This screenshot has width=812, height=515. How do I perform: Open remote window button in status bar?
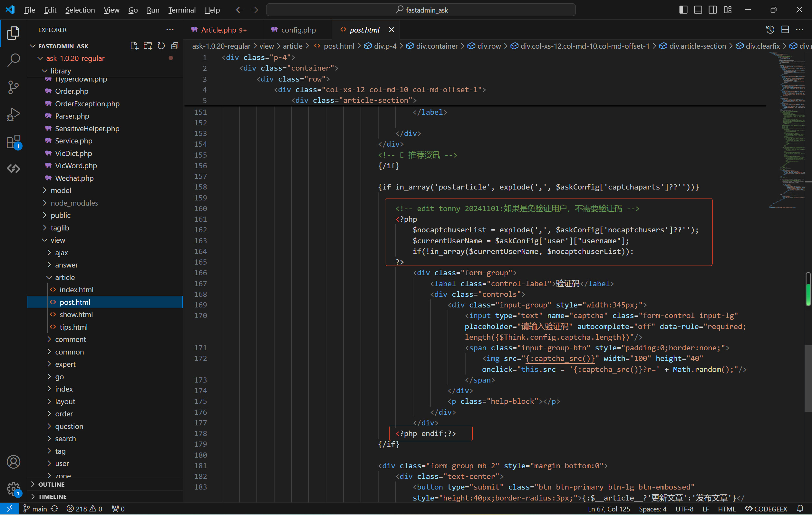coord(9,509)
